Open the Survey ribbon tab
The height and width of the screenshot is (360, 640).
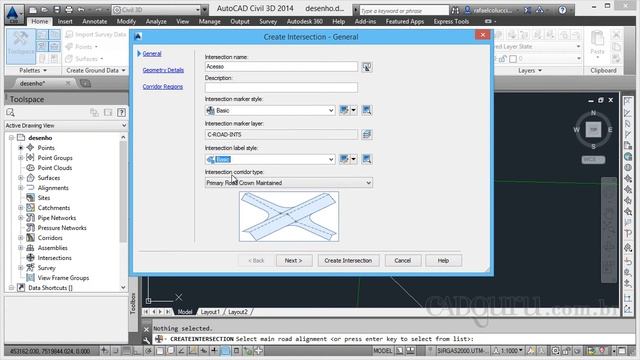(268, 22)
